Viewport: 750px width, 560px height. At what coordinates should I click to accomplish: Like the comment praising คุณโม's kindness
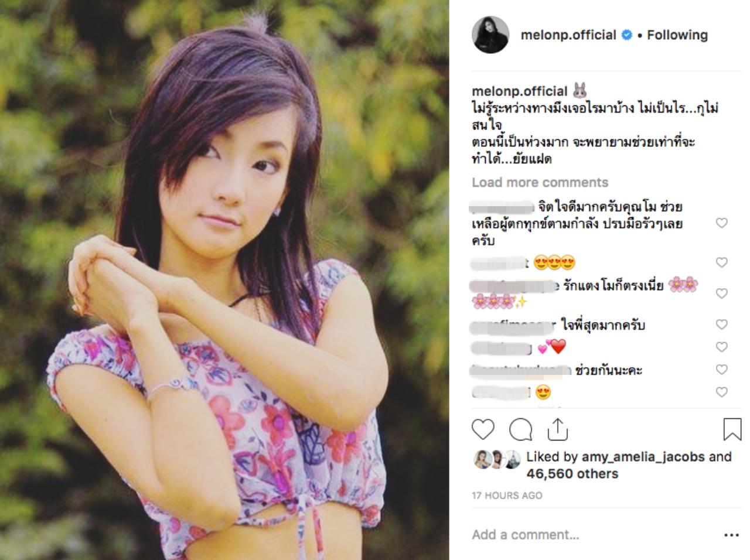[722, 223]
